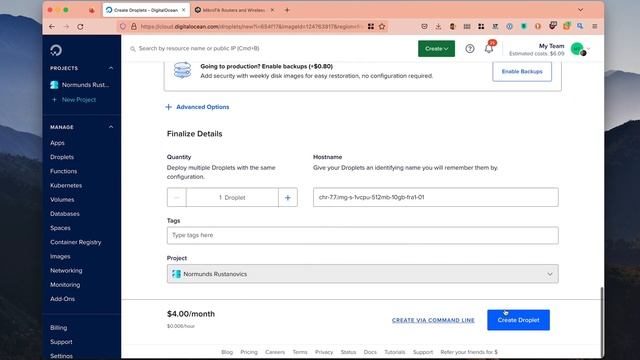Click the search magnifier icon in top bar
This screenshot has width=640, height=360.
(x=133, y=49)
